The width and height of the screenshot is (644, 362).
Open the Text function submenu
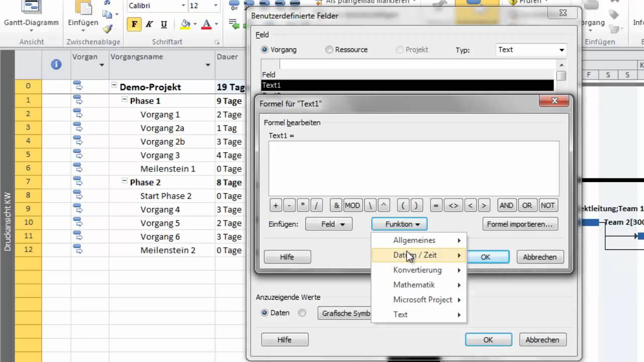click(419, 314)
